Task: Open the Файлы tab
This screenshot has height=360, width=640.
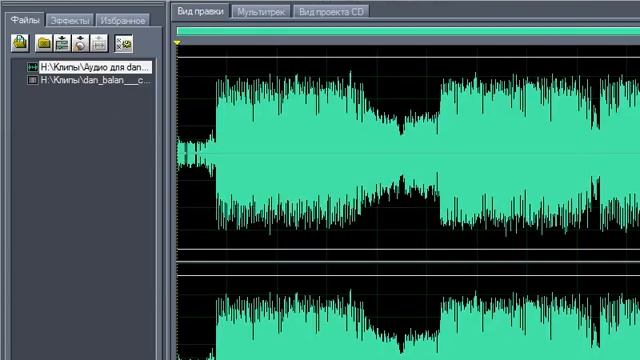Action: click(25, 20)
